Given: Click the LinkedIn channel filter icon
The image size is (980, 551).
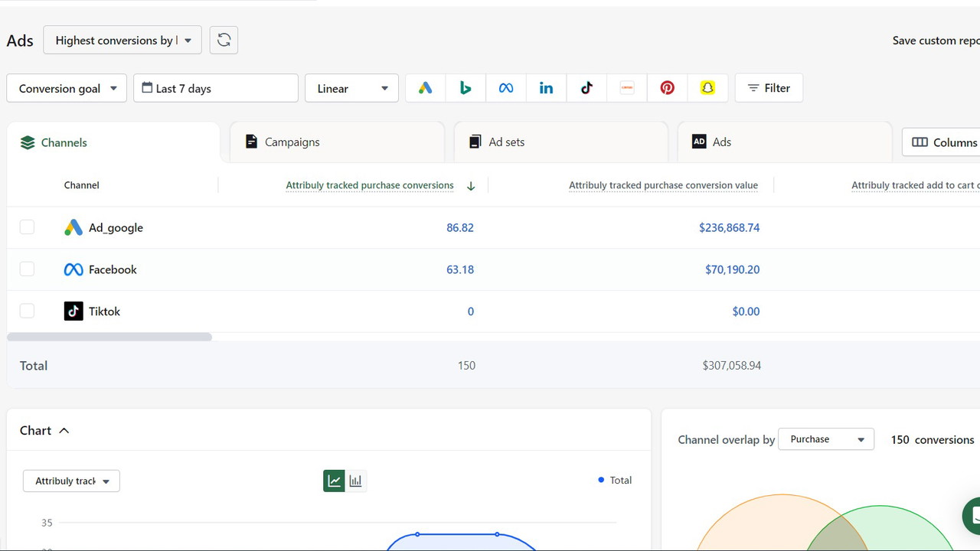Looking at the screenshot, I should tap(546, 88).
